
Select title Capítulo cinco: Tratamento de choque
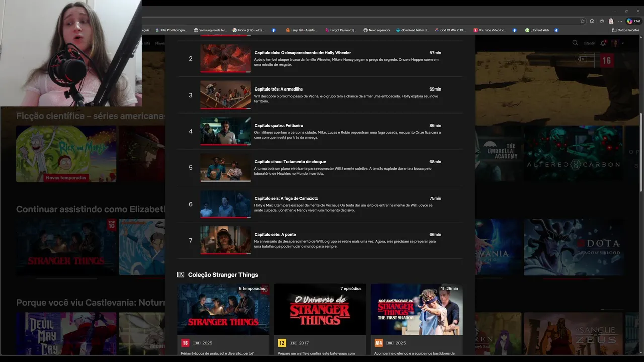point(290,162)
